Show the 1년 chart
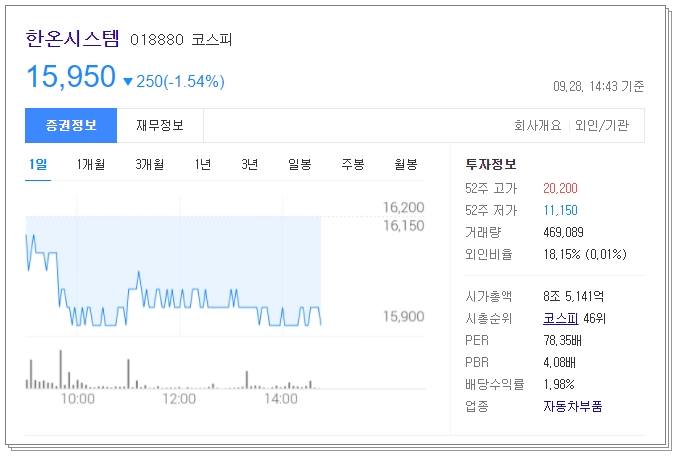 point(202,165)
